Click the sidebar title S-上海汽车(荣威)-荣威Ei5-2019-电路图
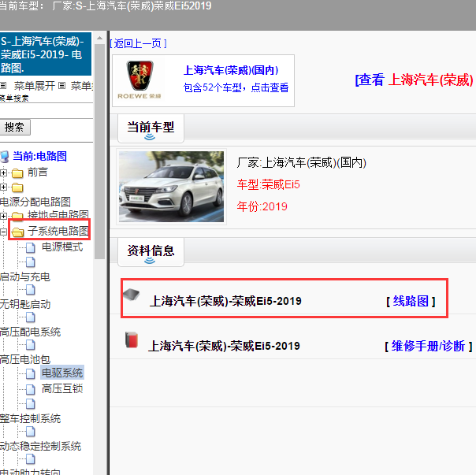Screen dimensions: 476x475 tap(46, 54)
